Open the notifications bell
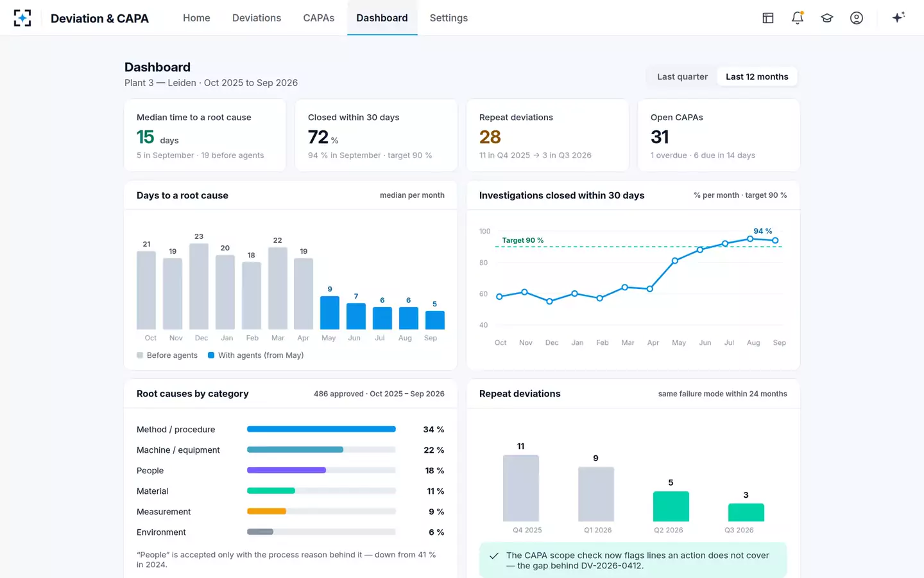The height and width of the screenshot is (578, 924). pos(798,18)
